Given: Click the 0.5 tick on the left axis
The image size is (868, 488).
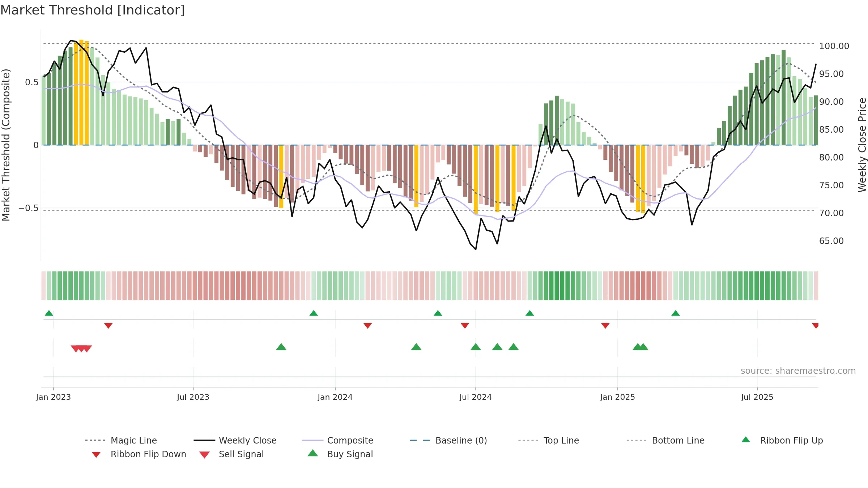Looking at the screenshot, I should [x=32, y=82].
